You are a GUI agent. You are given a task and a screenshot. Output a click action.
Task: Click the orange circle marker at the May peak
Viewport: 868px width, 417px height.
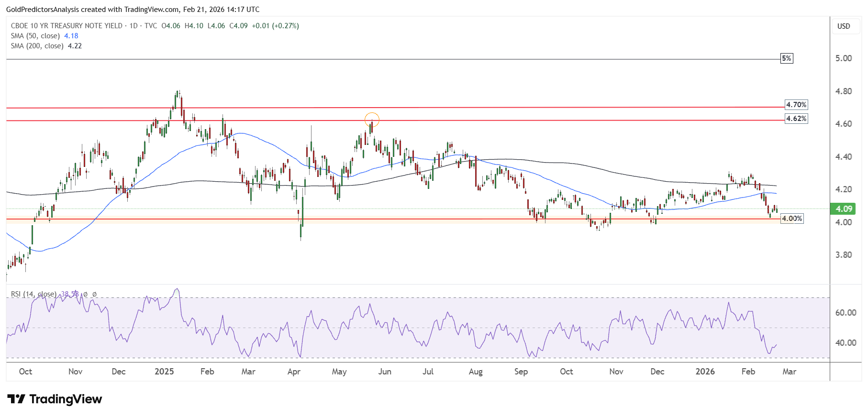pos(372,120)
